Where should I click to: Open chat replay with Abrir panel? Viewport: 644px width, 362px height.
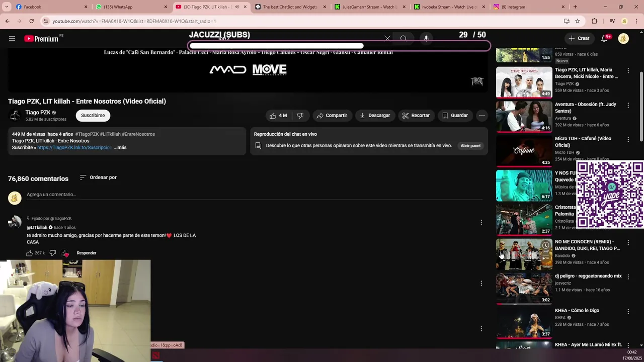[470, 146]
